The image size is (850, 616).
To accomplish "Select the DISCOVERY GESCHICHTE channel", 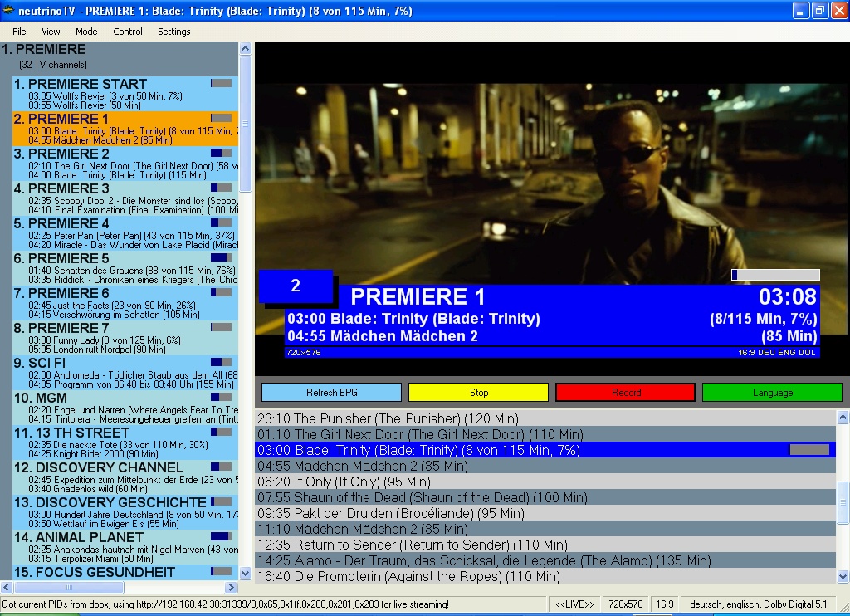I will pos(125,512).
